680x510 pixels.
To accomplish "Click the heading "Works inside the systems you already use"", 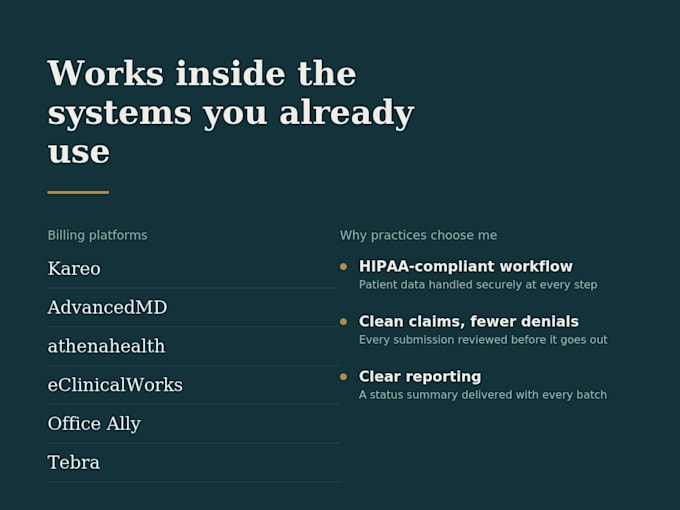I will point(231,112).
